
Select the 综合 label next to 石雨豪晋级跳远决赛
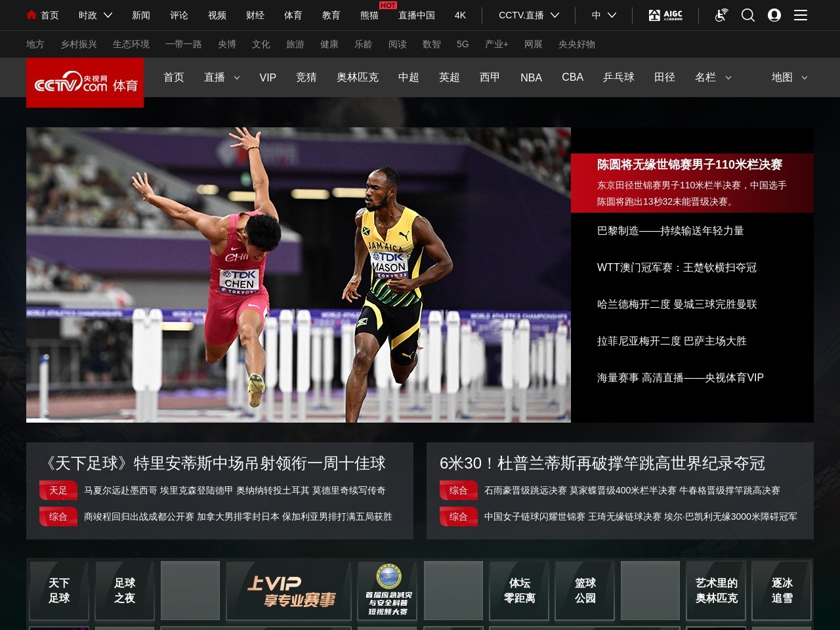click(458, 490)
